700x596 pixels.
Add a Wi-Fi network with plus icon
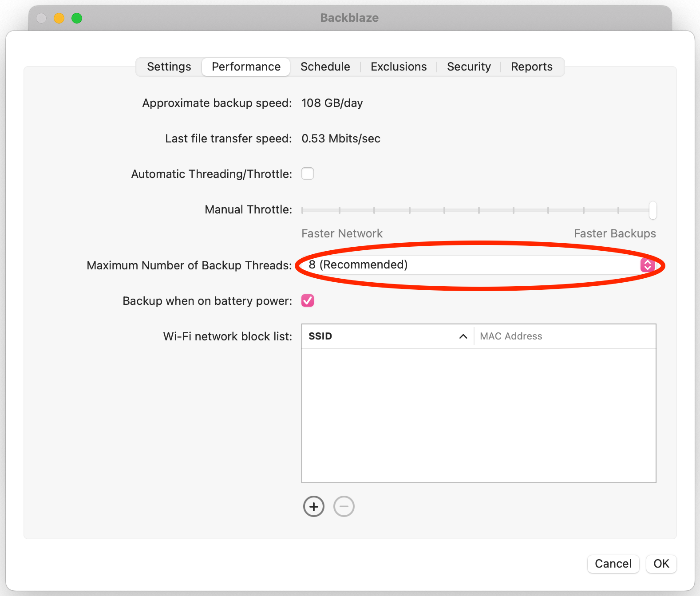coord(314,506)
